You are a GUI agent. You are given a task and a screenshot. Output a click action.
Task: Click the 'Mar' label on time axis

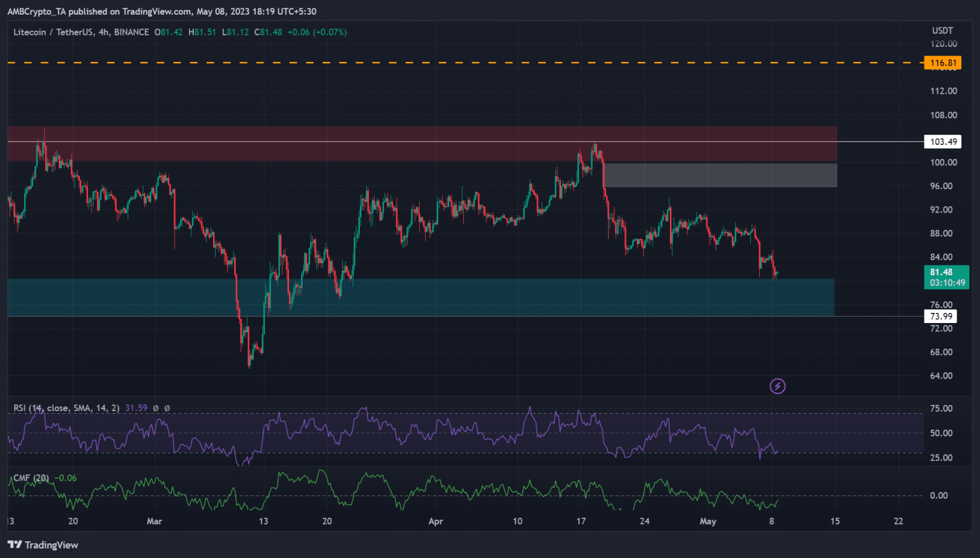point(154,521)
